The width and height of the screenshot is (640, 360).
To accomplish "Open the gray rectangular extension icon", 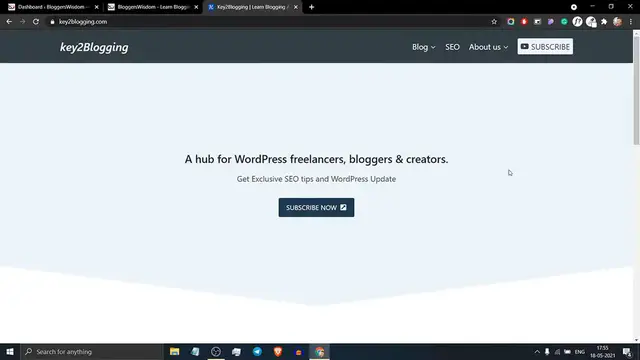I will (x=538, y=22).
